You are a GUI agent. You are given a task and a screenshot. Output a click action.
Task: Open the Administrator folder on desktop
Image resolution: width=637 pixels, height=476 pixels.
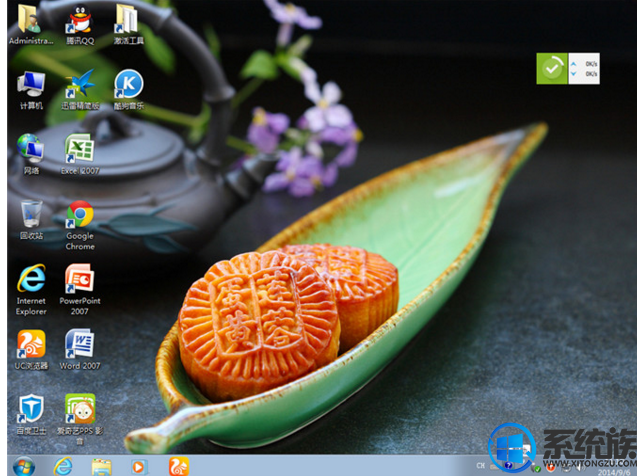coord(30,24)
